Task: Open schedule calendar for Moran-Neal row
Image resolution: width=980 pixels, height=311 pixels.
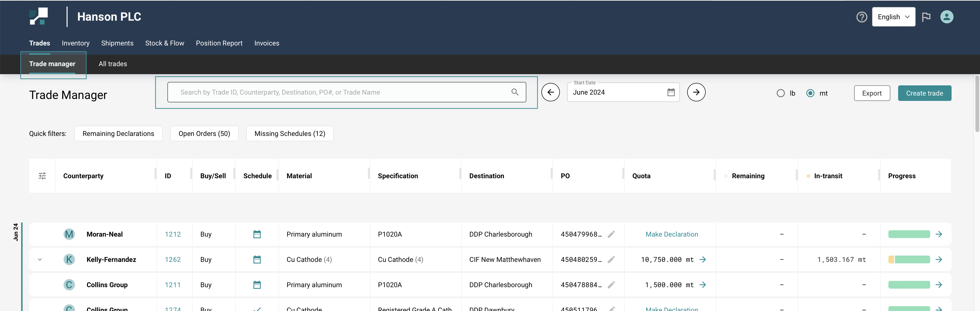Action: (257, 234)
